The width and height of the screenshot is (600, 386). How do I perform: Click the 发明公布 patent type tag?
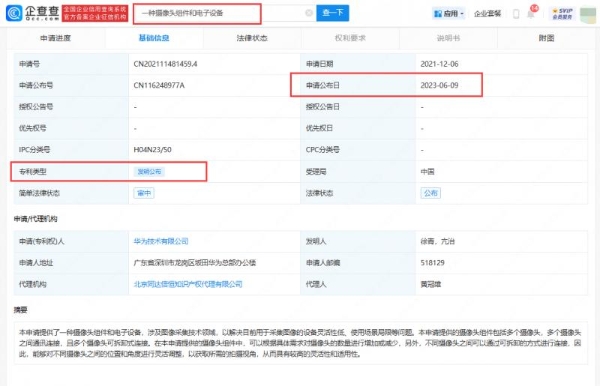pos(149,171)
